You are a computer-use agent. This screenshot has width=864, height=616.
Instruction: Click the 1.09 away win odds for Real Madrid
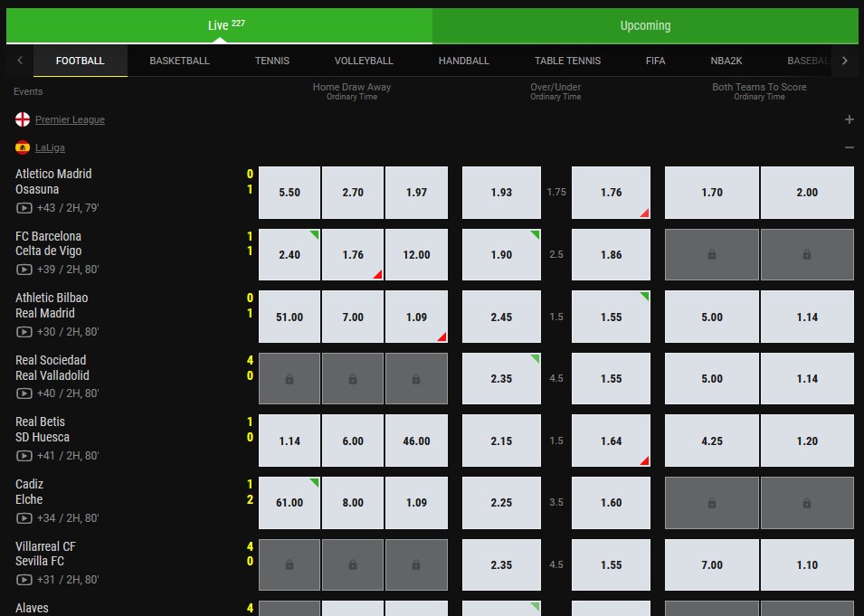click(416, 317)
